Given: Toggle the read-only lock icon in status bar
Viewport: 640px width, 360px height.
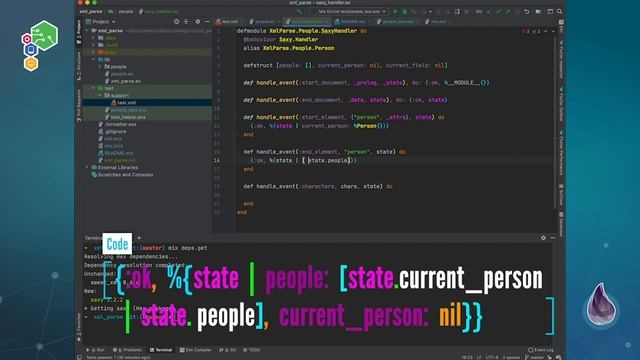Looking at the screenshot, I should (550, 357).
